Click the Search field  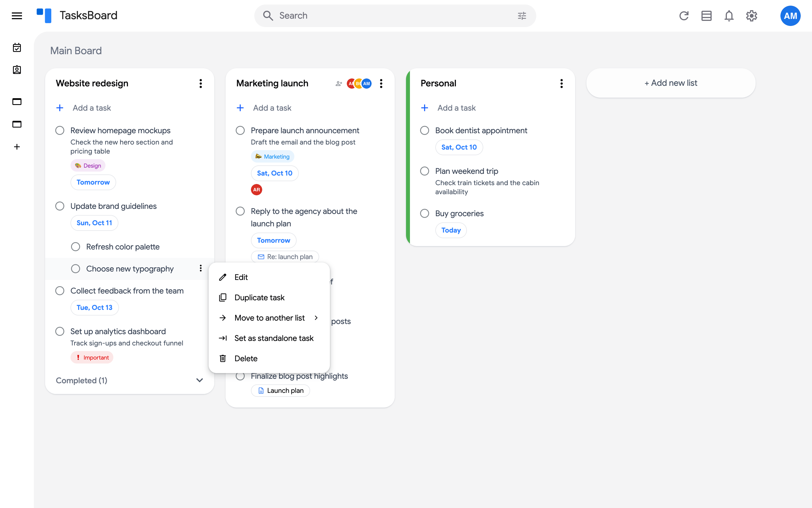click(x=395, y=16)
